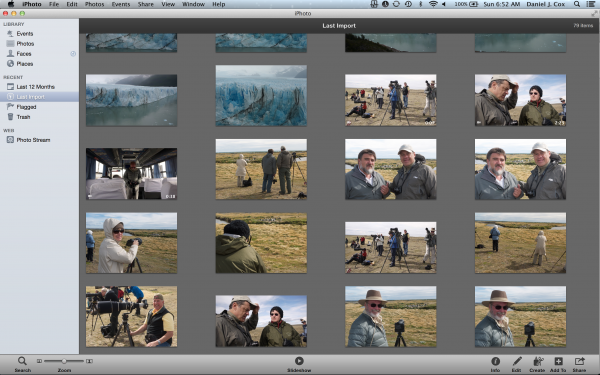Open the Window menu

coord(193,4)
